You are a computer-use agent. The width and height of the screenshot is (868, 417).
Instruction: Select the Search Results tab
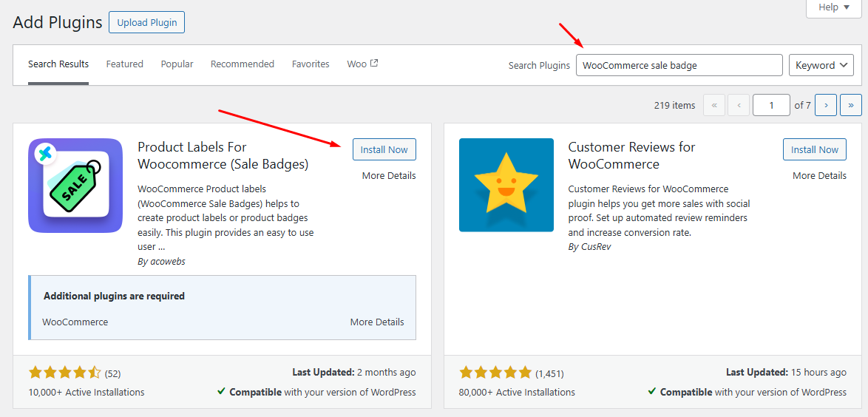point(58,64)
